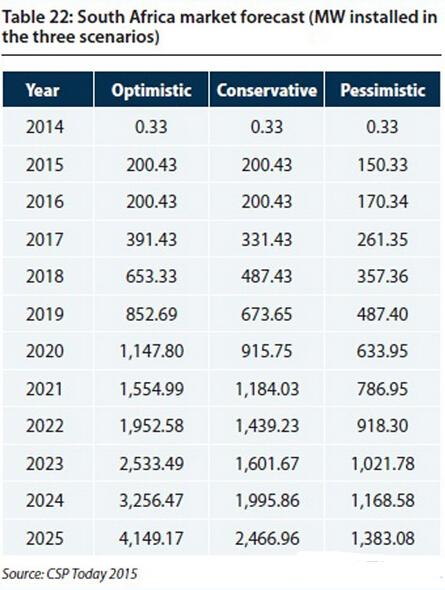The image size is (445, 590).
Task: Select the source CSP Today 2015 text
Action: point(70,574)
